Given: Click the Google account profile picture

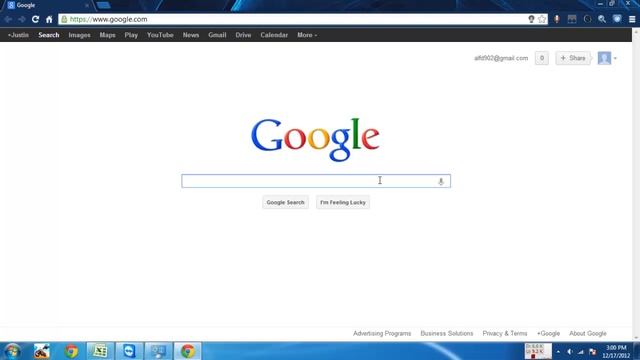Looking at the screenshot, I should (604, 58).
